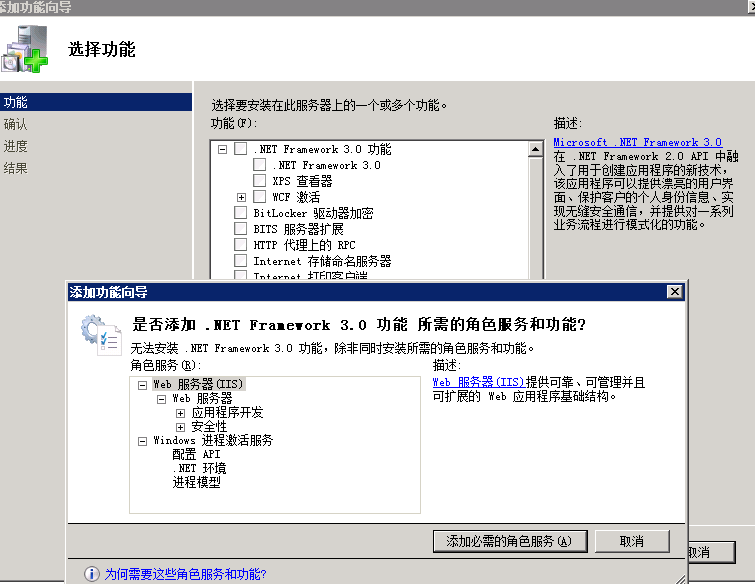Tick the HTTP 代理上的 RPC checkbox
The height and width of the screenshot is (584, 755).
point(240,244)
